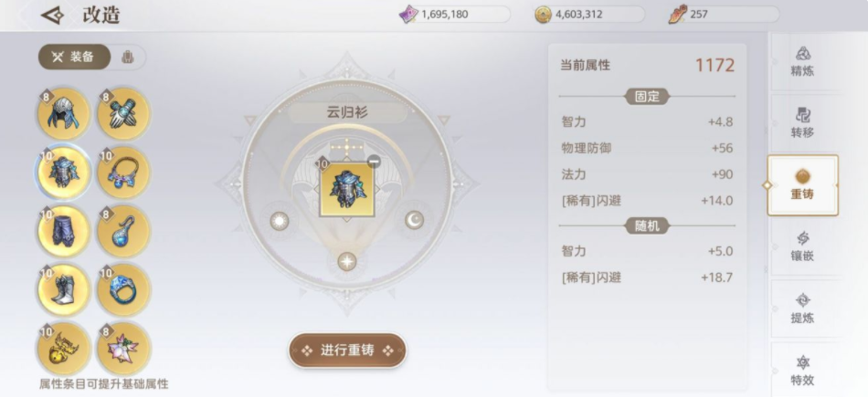The image size is (868, 397).
Task: Open the 精炼 refine tab
Action: tap(803, 62)
